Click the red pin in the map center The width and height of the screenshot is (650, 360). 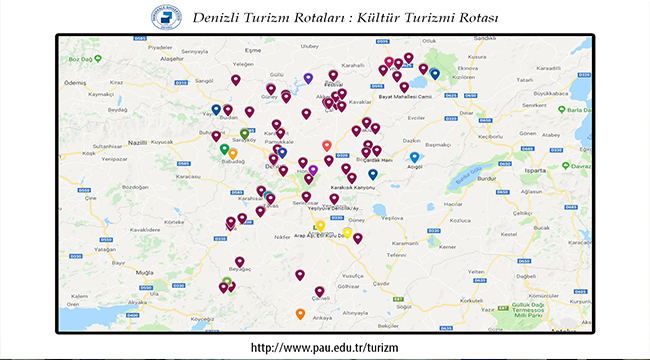click(327, 146)
